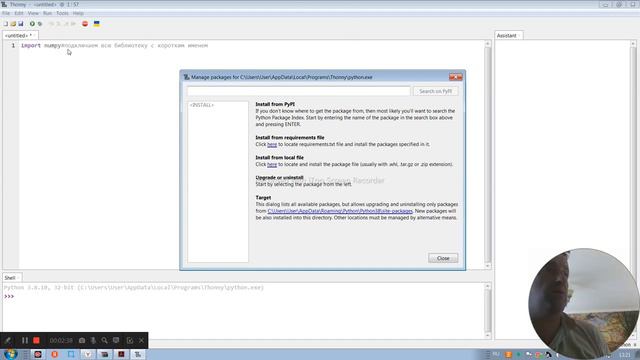Take a screenshot with recorder camera icon
The width and height of the screenshot is (640, 360).
[82, 340]
